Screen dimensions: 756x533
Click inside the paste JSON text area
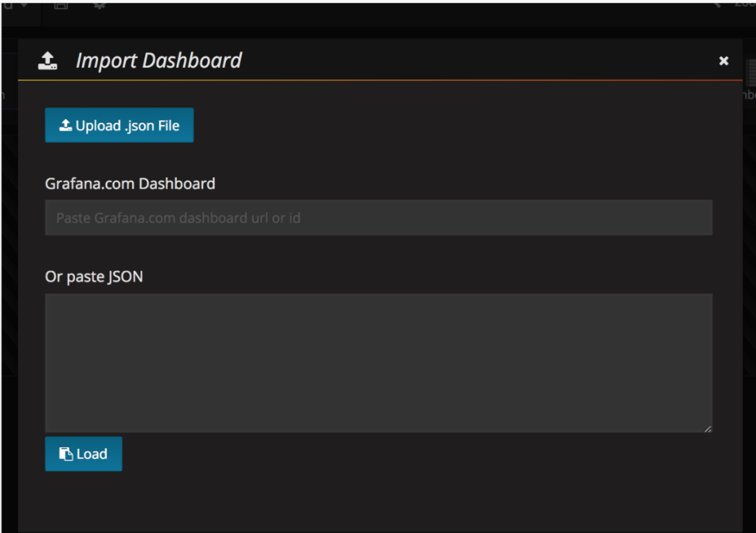coord(379,363)
